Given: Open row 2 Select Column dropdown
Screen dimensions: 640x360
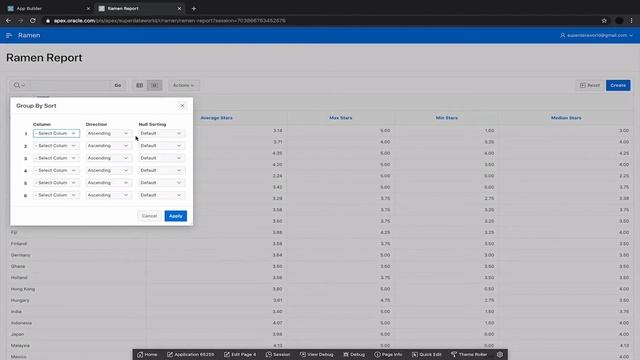Looking at the screenshot, I should pos(56,146).
